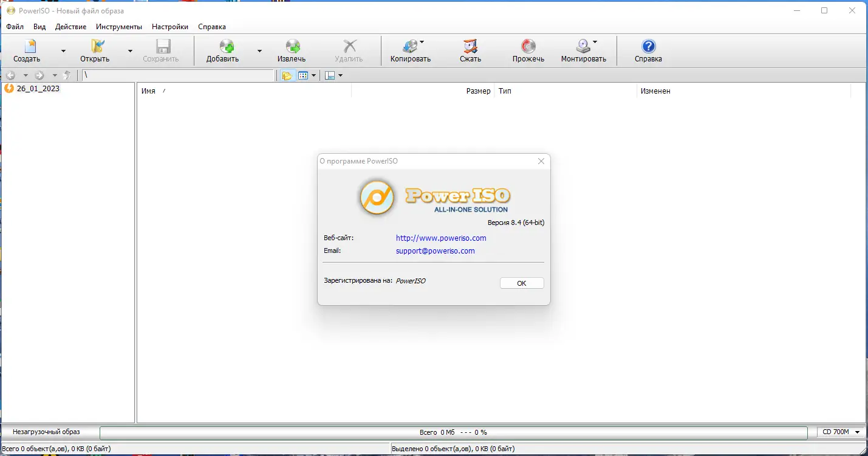Click the Версия 8.4 (64-bit) text

[x=516, y=223]
